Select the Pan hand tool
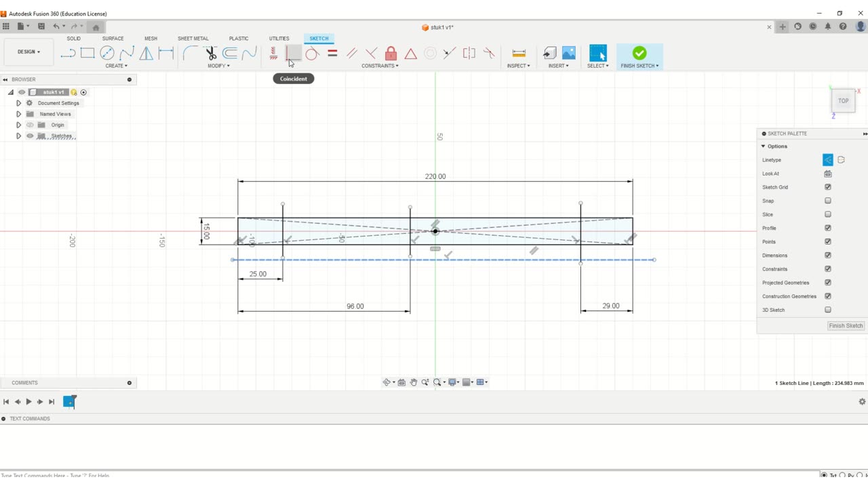This screenshot has width=868, height=488. 414,382
